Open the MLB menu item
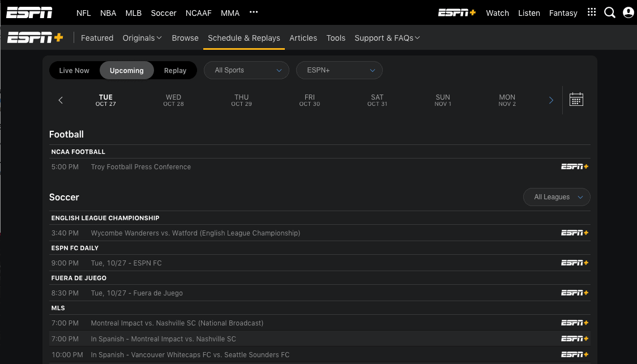637x364 pixels. [133, 13]
